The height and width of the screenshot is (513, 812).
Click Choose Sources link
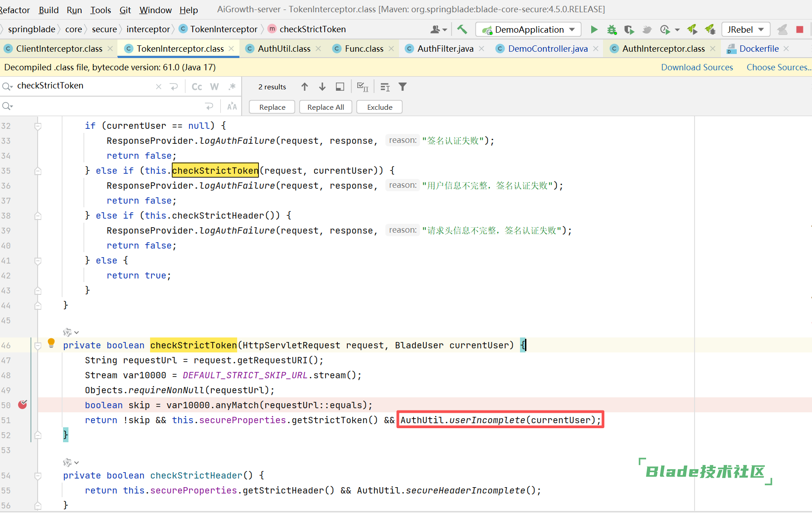pos(779,67)
